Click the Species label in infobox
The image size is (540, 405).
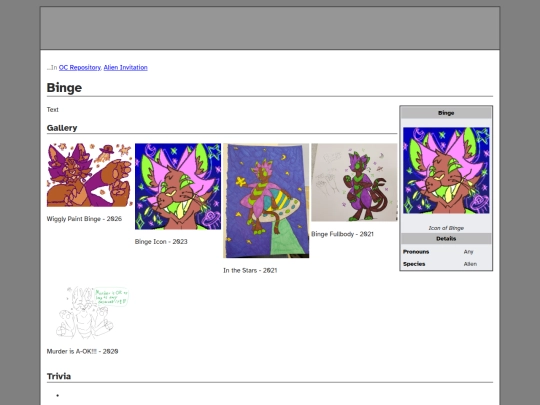[414, 264]
